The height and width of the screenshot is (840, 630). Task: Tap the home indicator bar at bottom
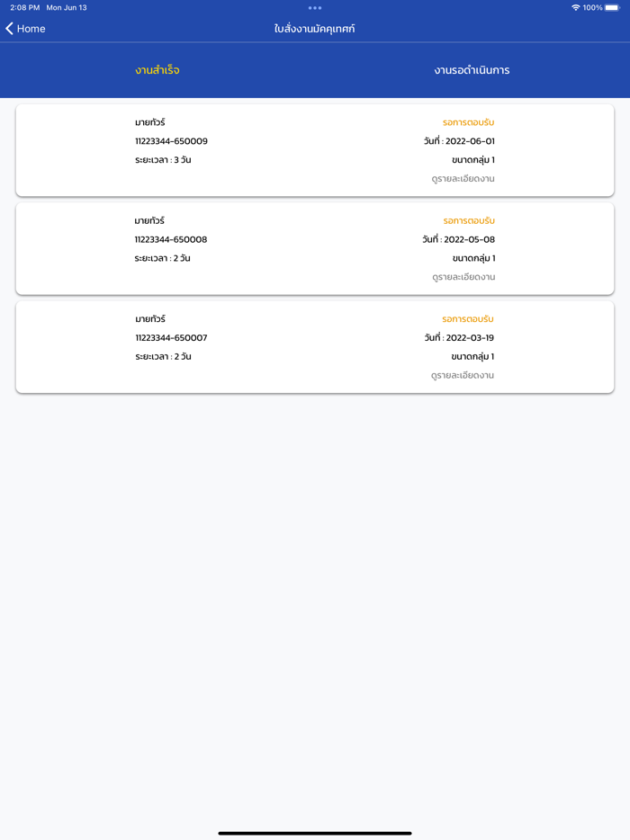315,832
